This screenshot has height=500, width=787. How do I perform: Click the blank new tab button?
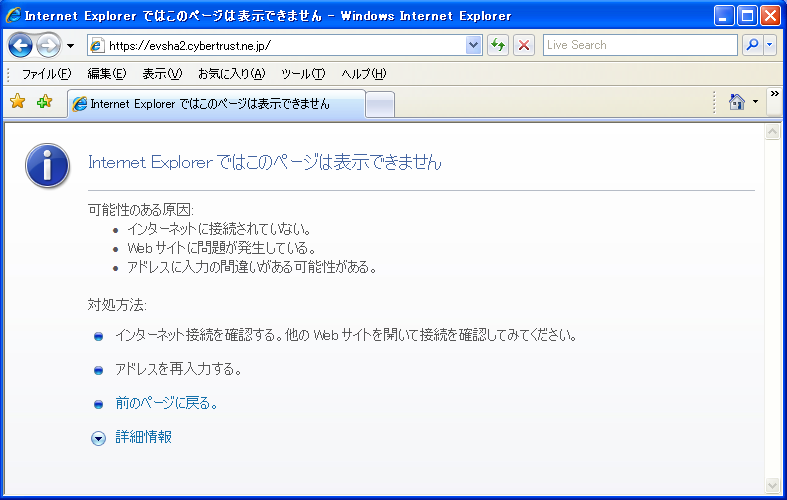coord(380,103)
